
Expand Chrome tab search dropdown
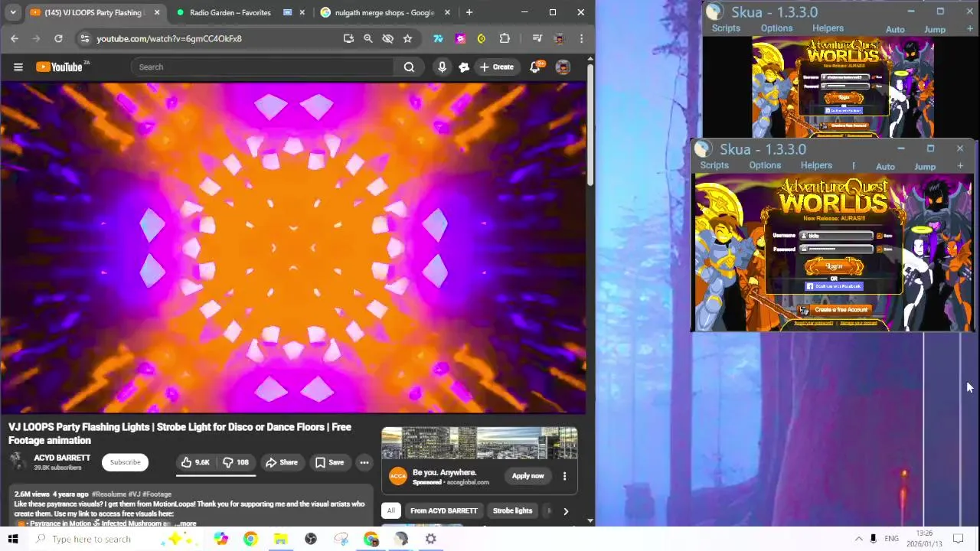13,12
